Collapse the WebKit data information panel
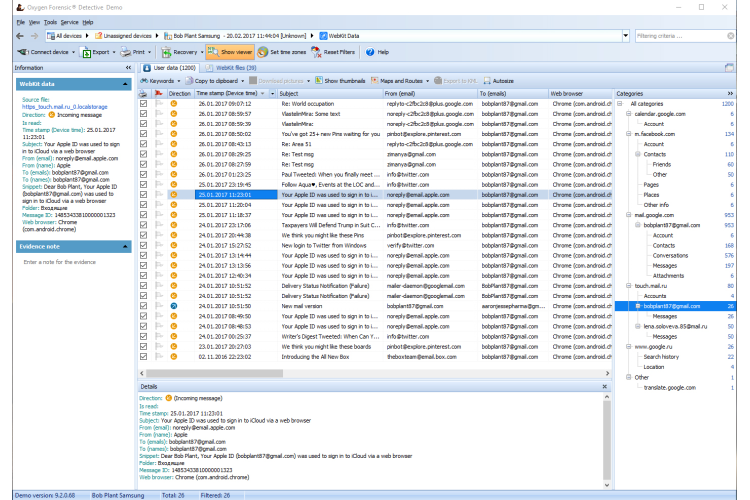Image resolution: width=750 pixels, height=500 pixels. coord(125,84)
